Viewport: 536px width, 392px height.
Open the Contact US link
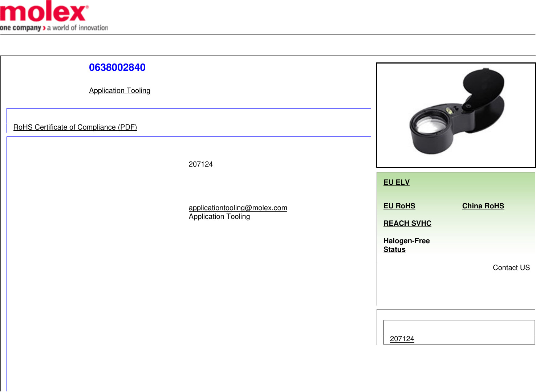click(511, 268)
